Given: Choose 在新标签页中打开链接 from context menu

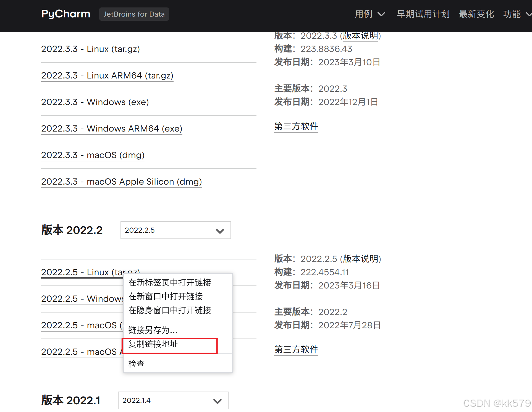Looking at the screenshot, I should pos(178,282).
